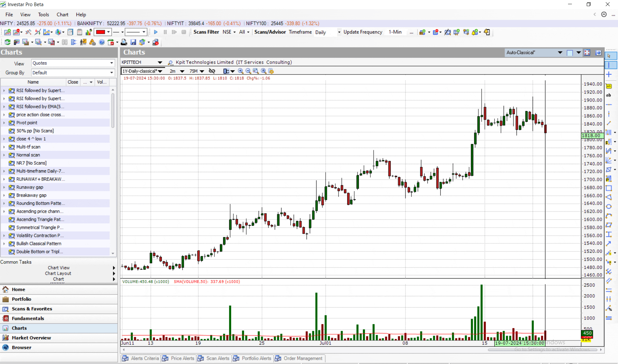Open the 1Y-Daily-classical template dropdown

pyautogui.click(x=161, y=71)
